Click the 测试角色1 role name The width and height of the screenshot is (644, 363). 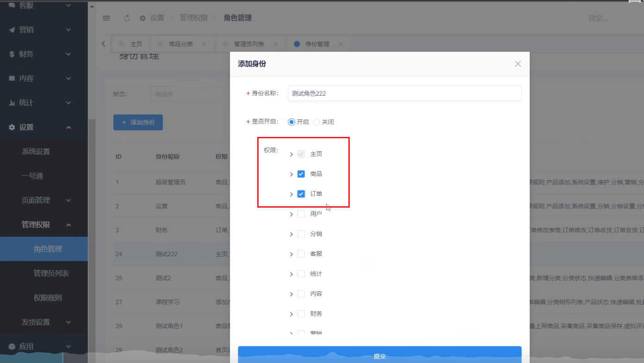pyautogui.click(x=169, y=326)
